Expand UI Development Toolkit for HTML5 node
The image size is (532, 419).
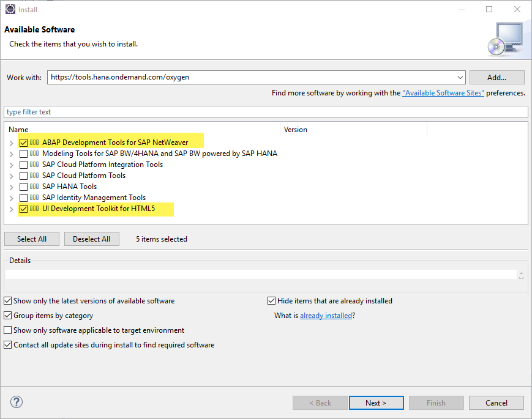point(11,209)
